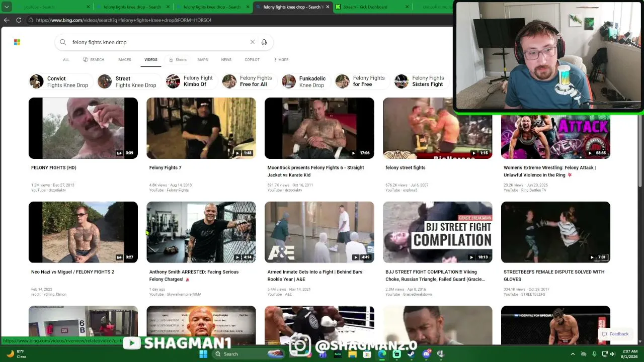Switch to the ALL results tab
Viewport: 644px width, 362px height.
point(66,59)
